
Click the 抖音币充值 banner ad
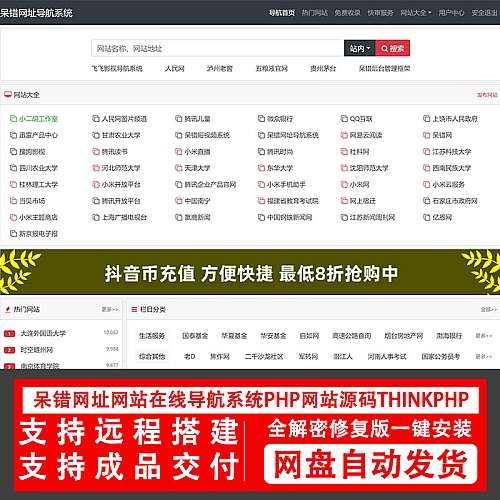[250, 272]
